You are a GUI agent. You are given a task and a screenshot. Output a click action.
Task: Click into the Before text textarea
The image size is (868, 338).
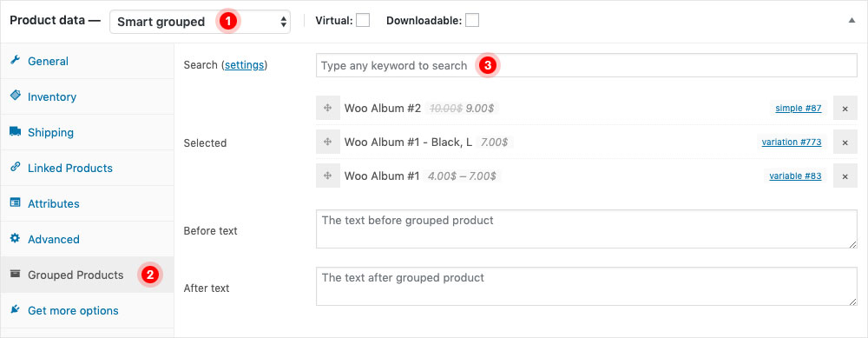point(586,229)
